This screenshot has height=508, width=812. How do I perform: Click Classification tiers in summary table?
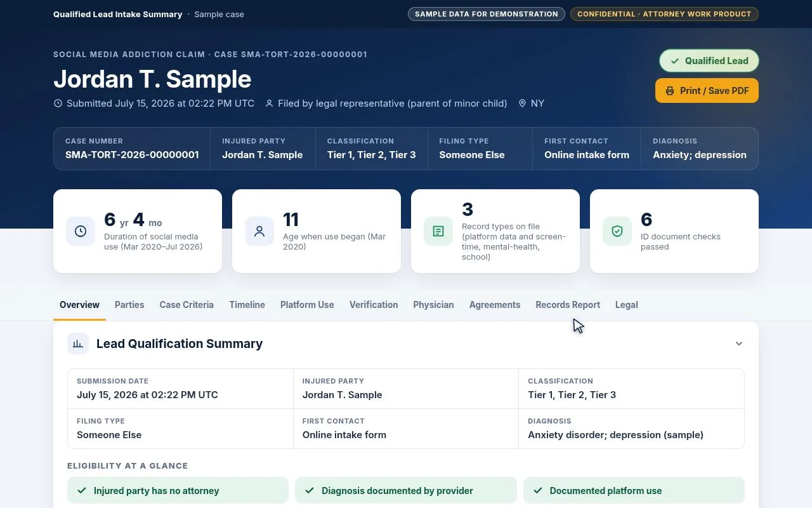coord(572,395)
